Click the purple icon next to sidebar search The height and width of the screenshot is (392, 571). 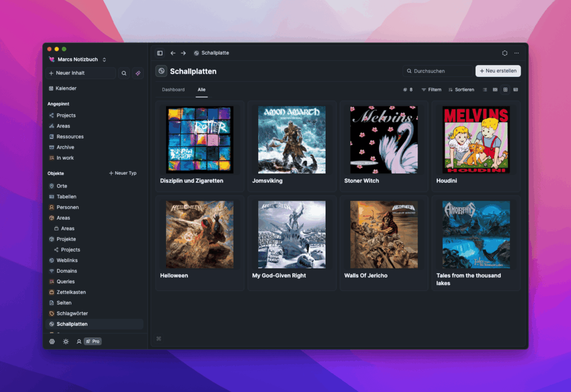pyautogui.click(x=138, y=73)
